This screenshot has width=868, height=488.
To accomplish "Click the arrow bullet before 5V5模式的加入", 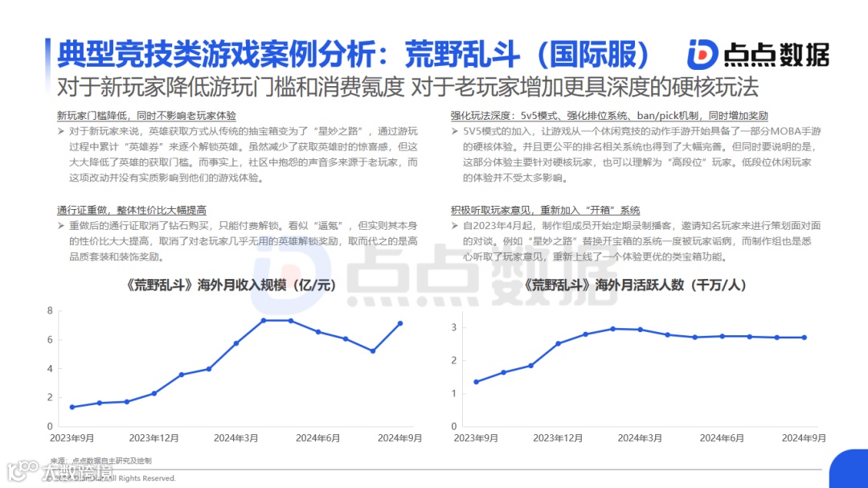I will click(454, 131).
